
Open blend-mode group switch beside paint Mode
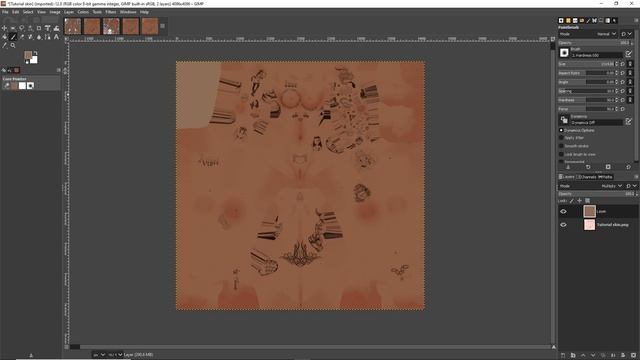(627, 34)
